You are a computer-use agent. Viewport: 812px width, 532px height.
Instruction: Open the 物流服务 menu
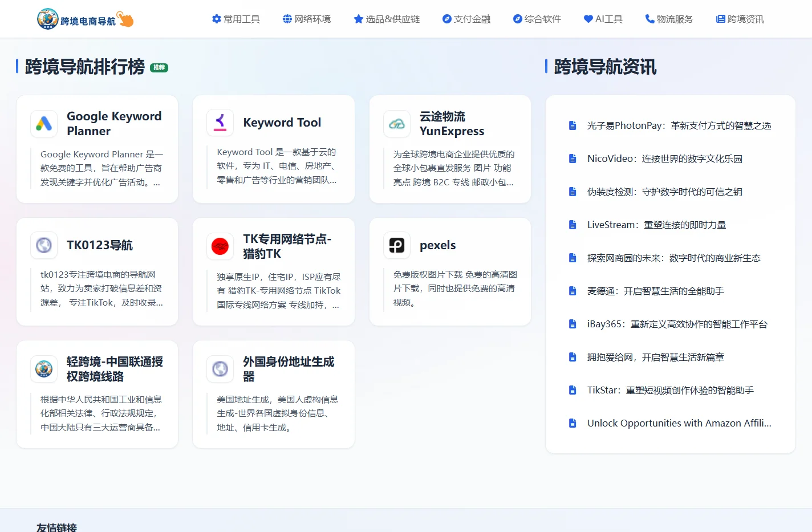pyautogui.click(x=669, y=19)
